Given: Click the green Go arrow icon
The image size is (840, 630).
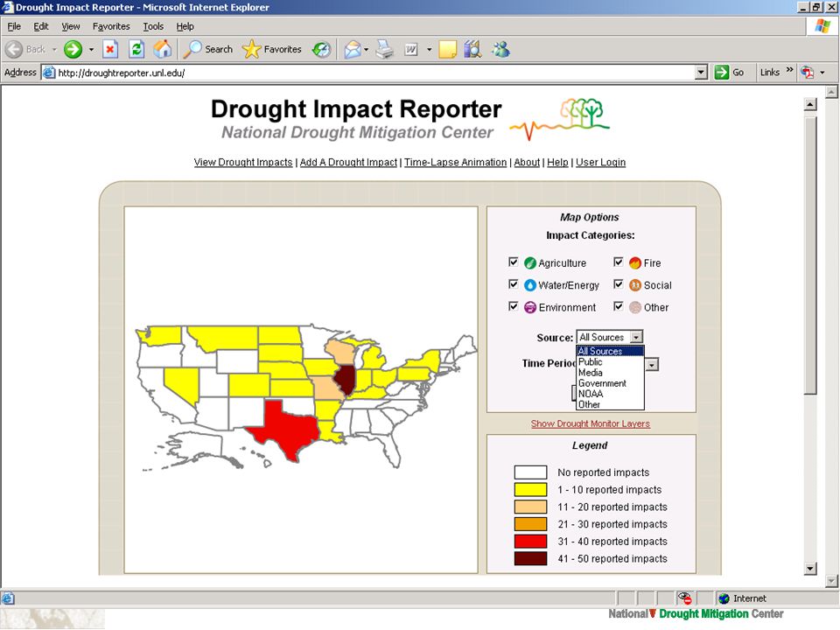Looking at the screenshot, I should tap(722, 73).
